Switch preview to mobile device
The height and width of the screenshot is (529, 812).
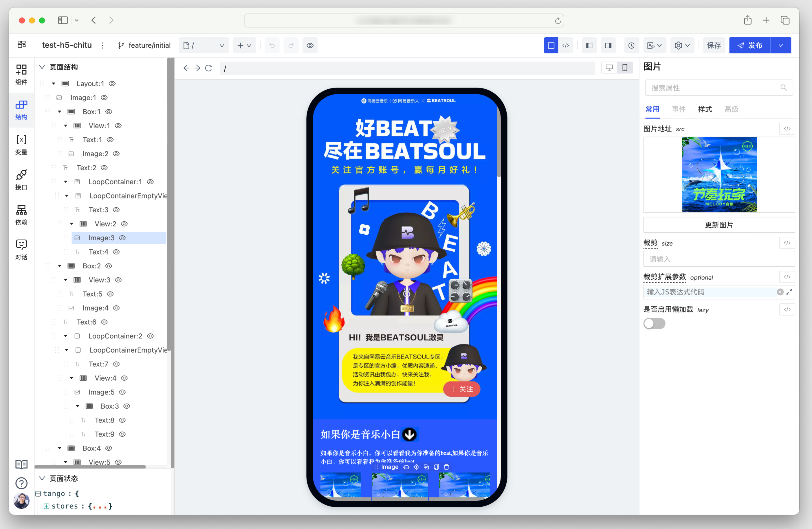[x=625, y=67]
